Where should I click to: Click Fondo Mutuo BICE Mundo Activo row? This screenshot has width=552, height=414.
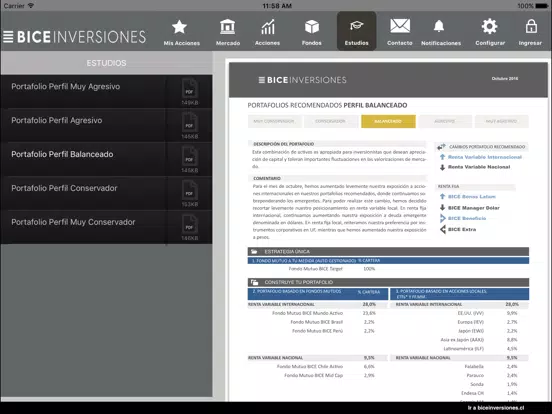pos(324,313)
